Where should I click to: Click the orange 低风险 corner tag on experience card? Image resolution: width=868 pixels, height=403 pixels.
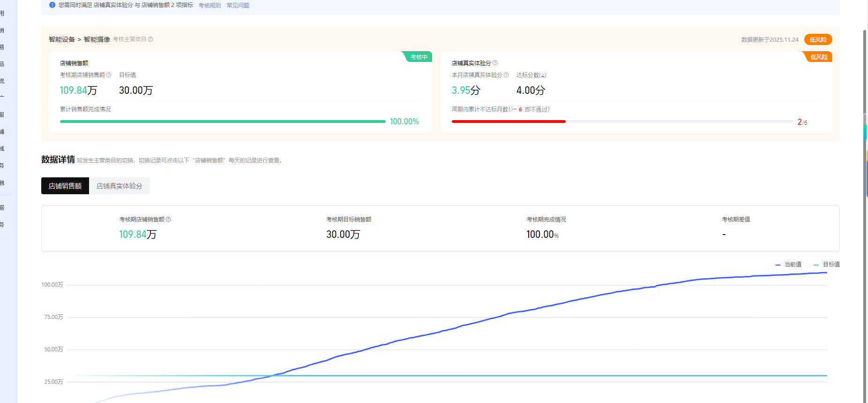pos(818,57)
